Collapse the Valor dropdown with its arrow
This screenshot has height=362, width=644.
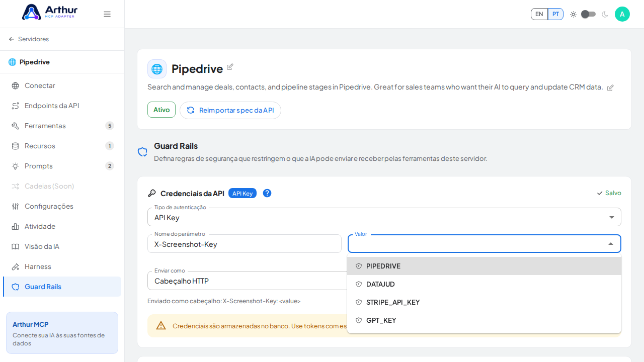pos(611,244)
